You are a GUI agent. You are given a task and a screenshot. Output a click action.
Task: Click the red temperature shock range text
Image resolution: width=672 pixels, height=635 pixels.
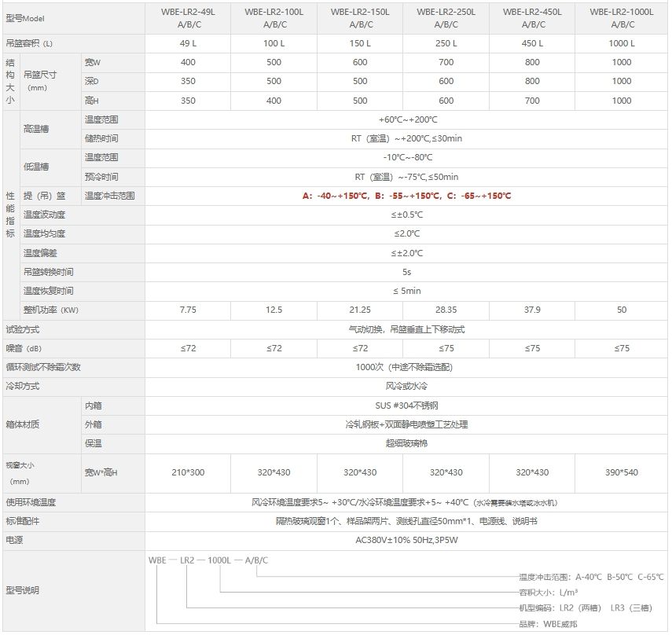pyautogui.click(x=406, y=196)
